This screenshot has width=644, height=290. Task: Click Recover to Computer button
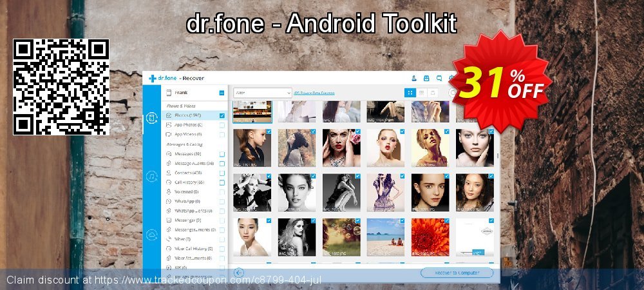(x=457, y=273)
